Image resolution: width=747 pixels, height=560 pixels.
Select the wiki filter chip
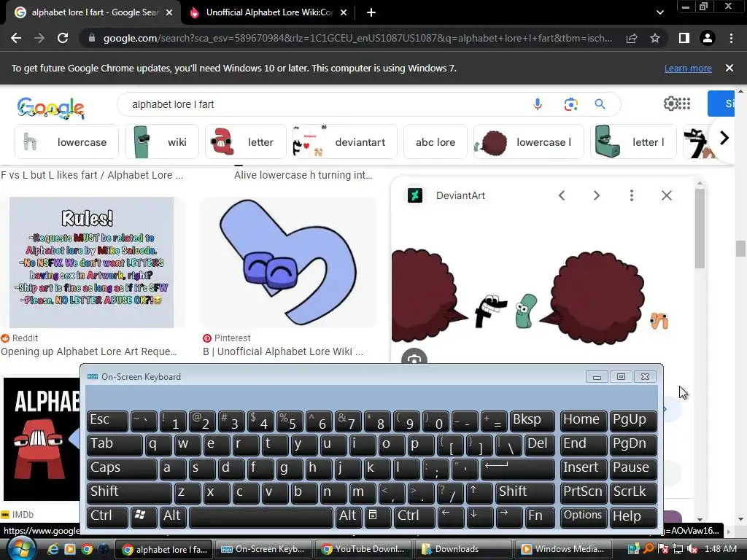point(162,142)
